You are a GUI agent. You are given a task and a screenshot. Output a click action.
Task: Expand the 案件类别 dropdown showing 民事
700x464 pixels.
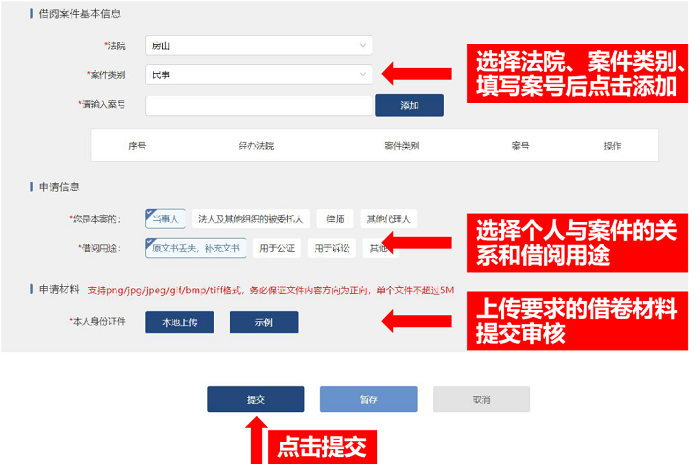click(x=258, y=75)
